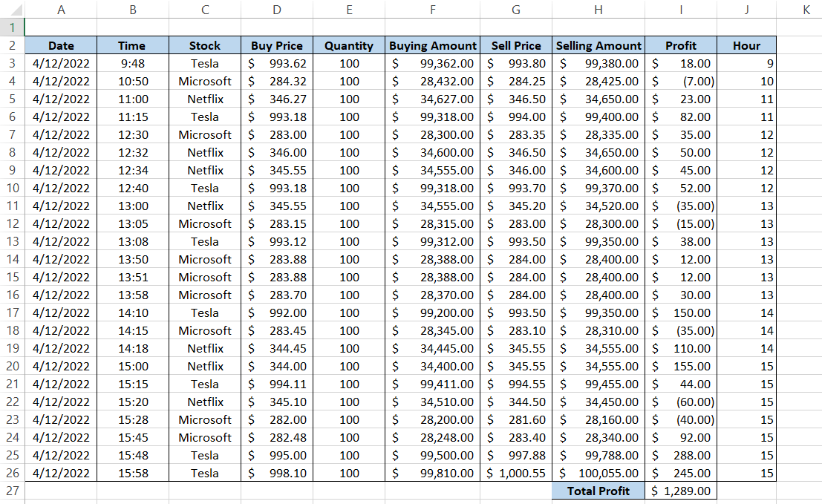822x504 pixels.
Task: Click the selling amount cell 100,055.00
Action: 598,473
